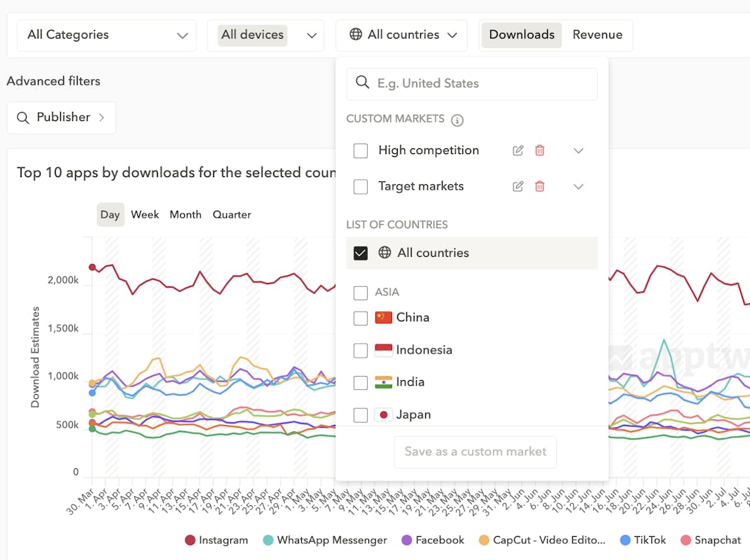Select the Week granularity

pyautogui.click(x=145, y=215)
